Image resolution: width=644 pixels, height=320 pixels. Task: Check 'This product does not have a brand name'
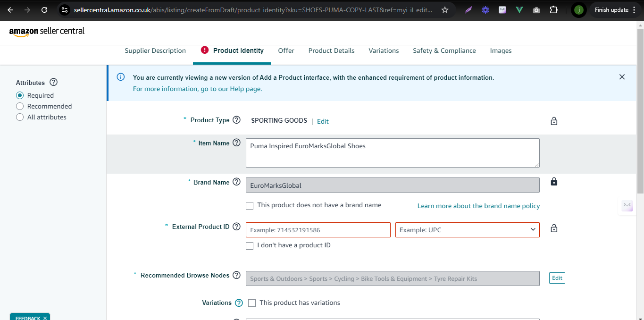tap(250, 206)
